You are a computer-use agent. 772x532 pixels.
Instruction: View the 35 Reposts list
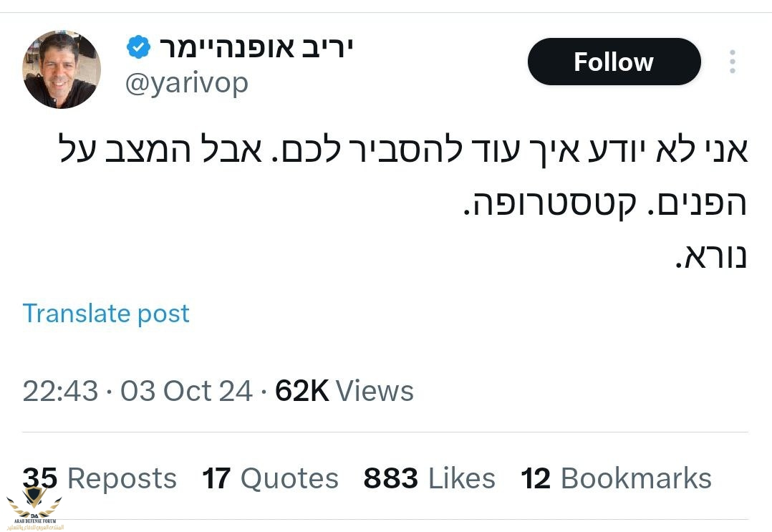pyautogui.click(x=100, y=478)
